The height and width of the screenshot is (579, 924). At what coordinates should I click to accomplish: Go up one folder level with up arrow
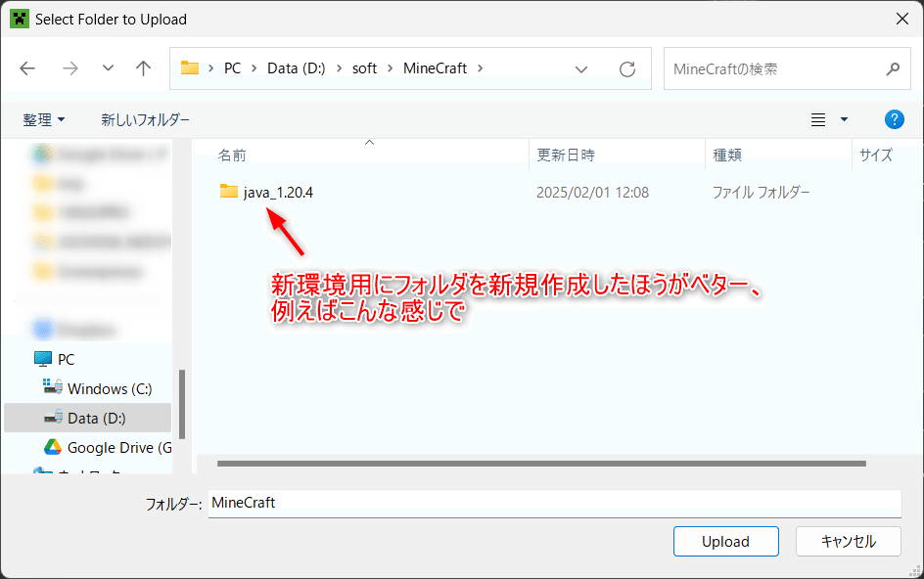click(x=143, y=68)
